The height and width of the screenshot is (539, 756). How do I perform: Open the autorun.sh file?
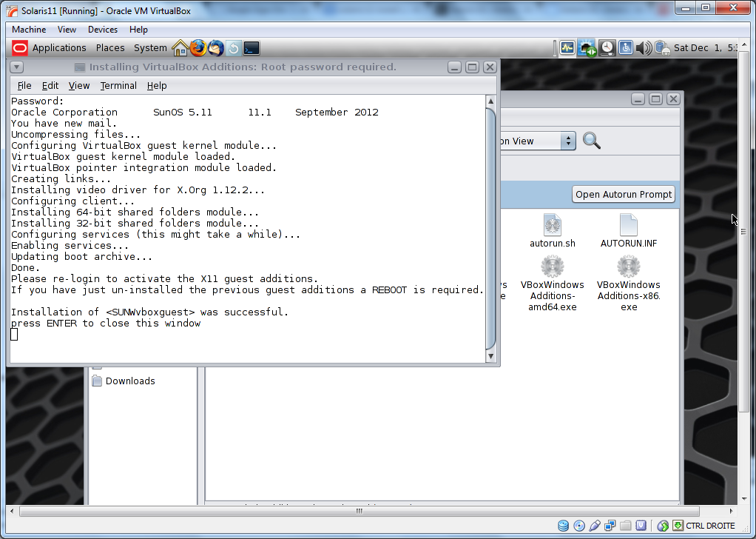(552, 230)
